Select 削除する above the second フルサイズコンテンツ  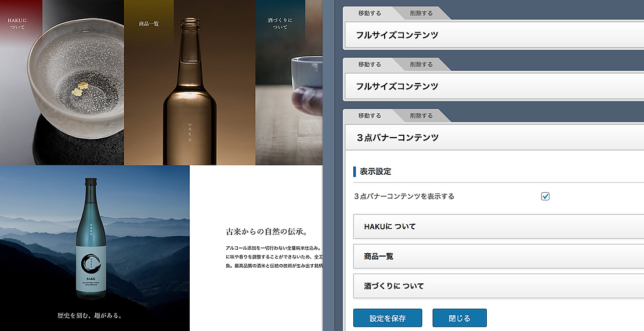pyautogui.click(x=421, y=64)
